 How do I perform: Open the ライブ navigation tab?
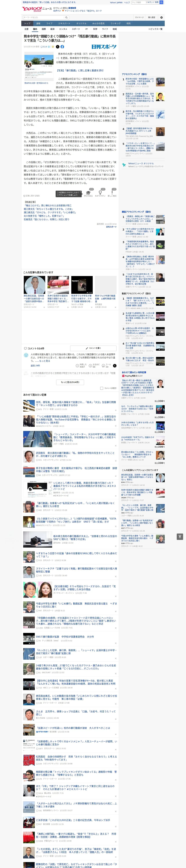click(49, 24)
